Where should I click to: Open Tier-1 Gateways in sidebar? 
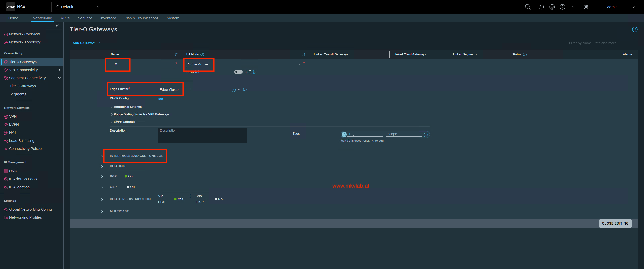[23, 86]
